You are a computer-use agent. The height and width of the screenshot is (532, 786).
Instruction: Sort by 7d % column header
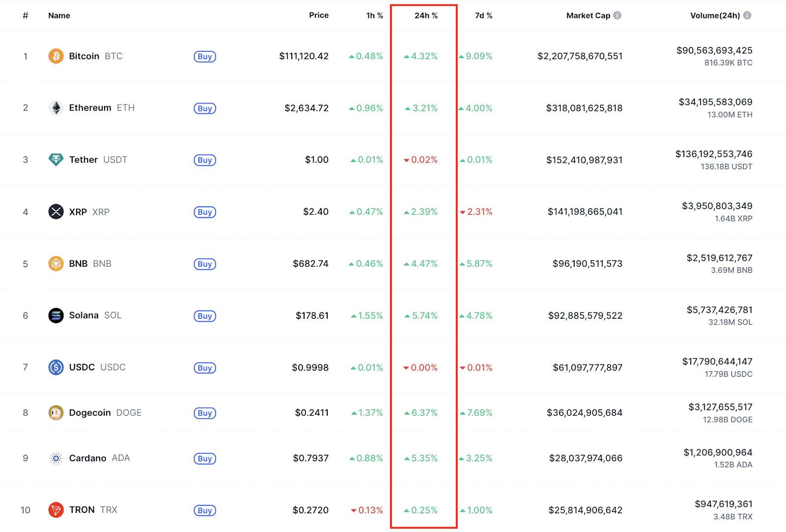[x=483, y=15]
